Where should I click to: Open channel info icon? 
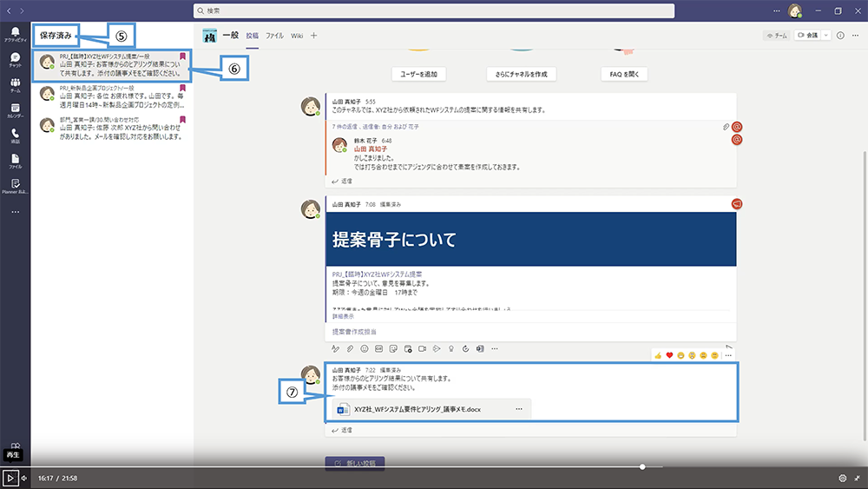tap(840, 36)
